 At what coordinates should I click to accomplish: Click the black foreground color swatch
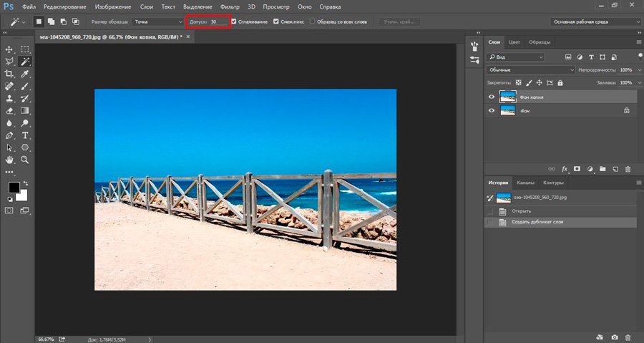[14, 188]
